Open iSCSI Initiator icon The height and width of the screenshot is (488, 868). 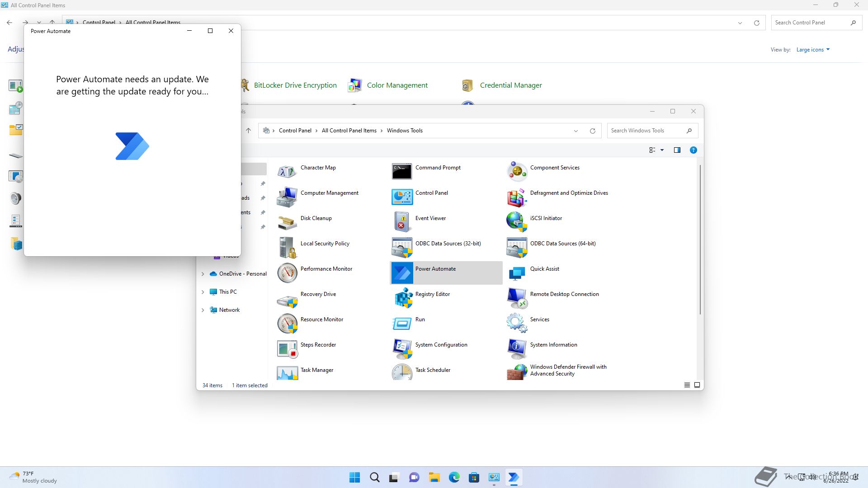tap(517, 222)
